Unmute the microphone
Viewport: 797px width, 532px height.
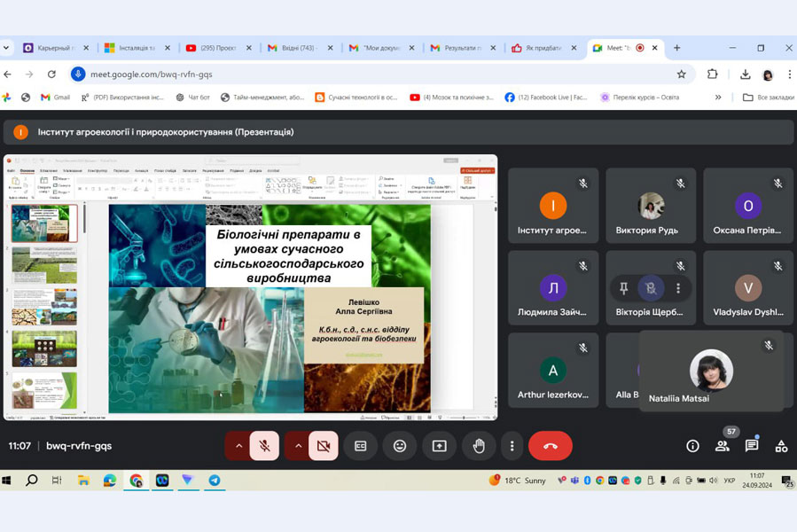point(264,446)
